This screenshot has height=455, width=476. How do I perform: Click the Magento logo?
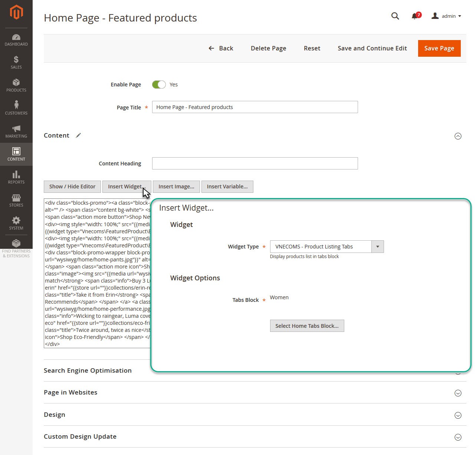pyautogui.click(x=16, y=12)
